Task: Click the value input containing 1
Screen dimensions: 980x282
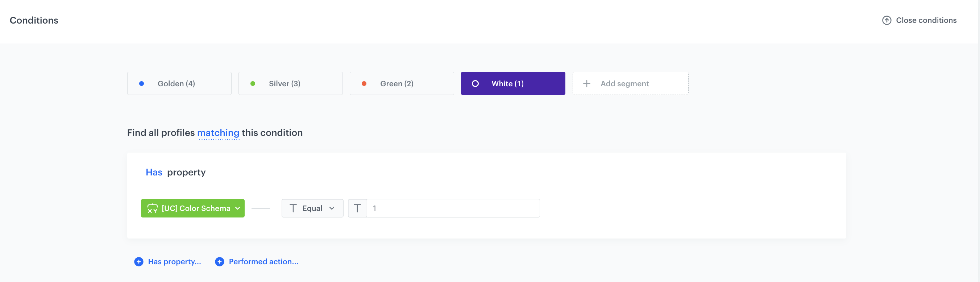Action: (453, 208)
